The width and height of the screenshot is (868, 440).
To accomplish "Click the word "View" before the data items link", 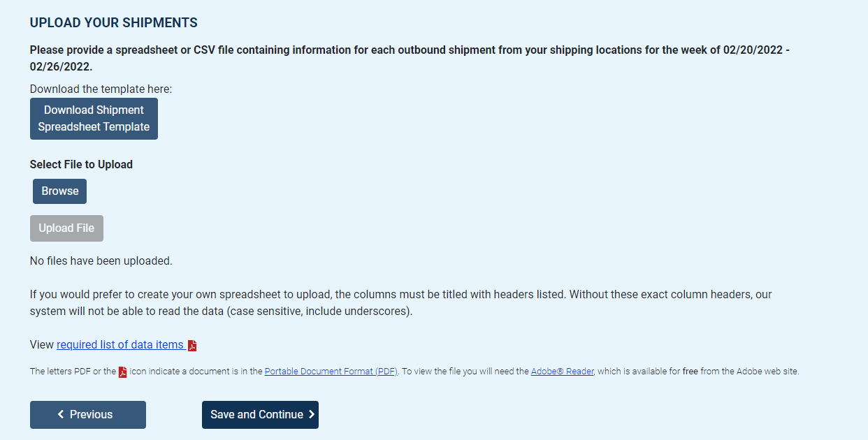I will pyautogui.click(x=42, y=345).
